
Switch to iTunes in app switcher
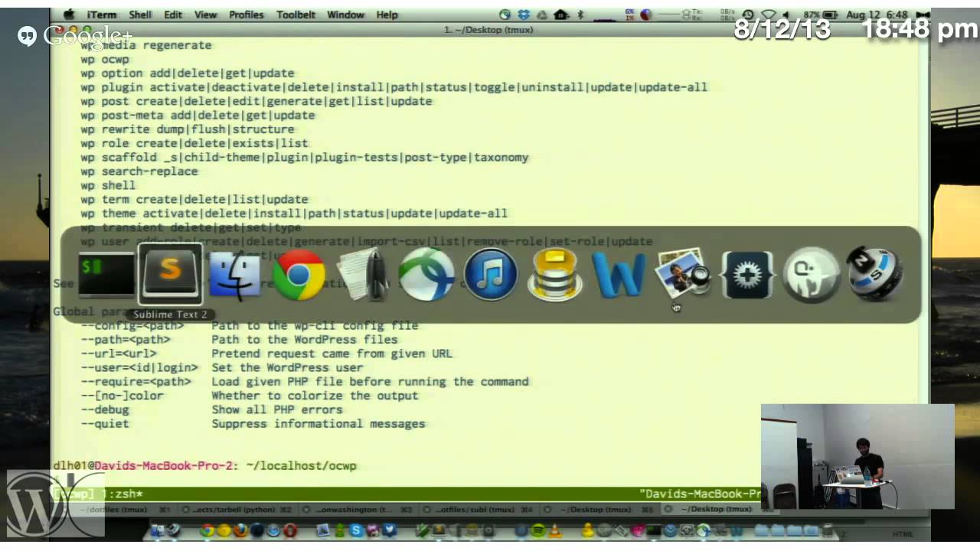pyautogui.click(x=491, y=274)
